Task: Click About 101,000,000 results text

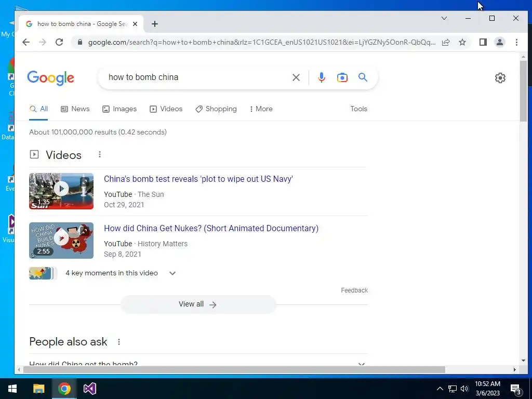Action: click(98, 132)
